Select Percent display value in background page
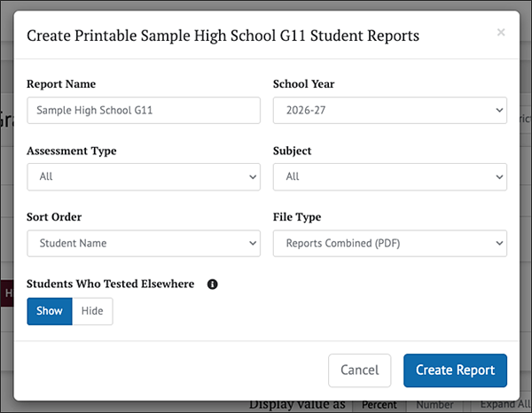This screenshot has width=532, height=413. [379, 405]
